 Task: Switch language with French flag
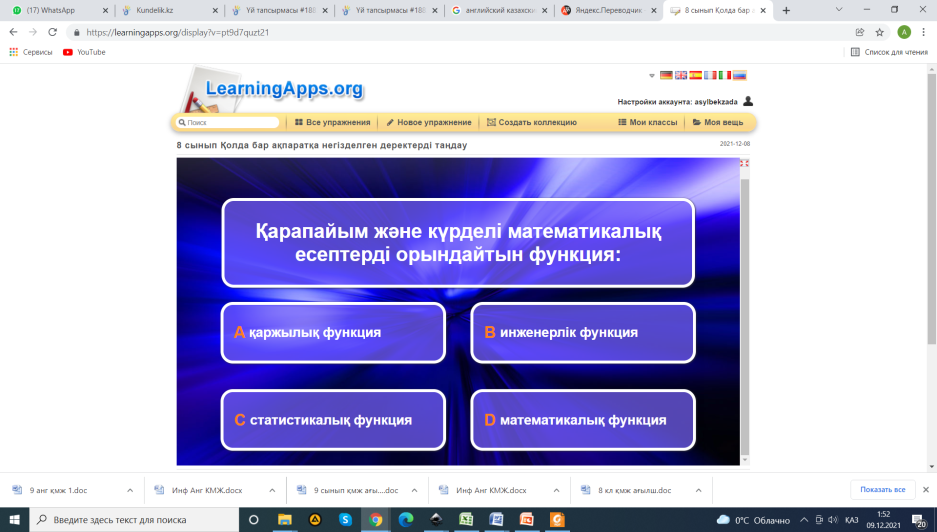(x=710, y=75)
